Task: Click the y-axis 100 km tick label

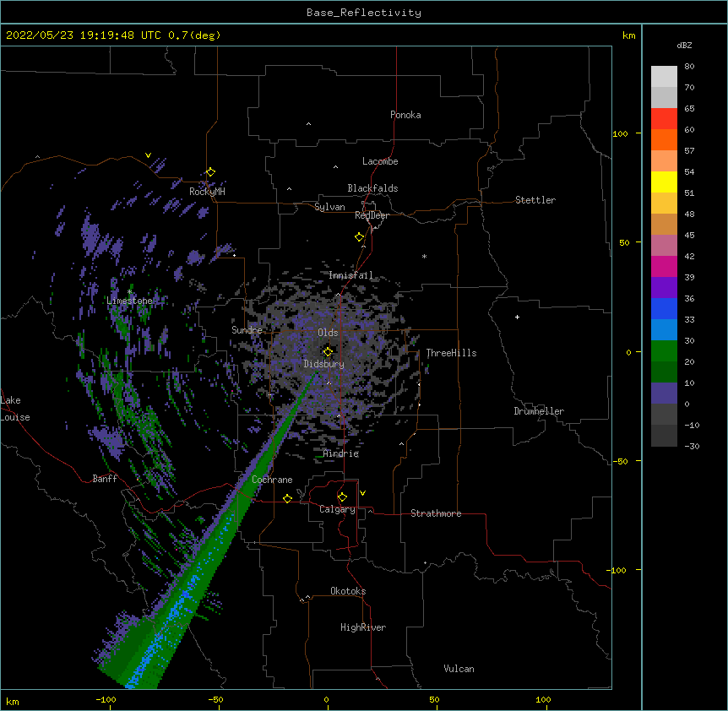Action: coord(620,133)
